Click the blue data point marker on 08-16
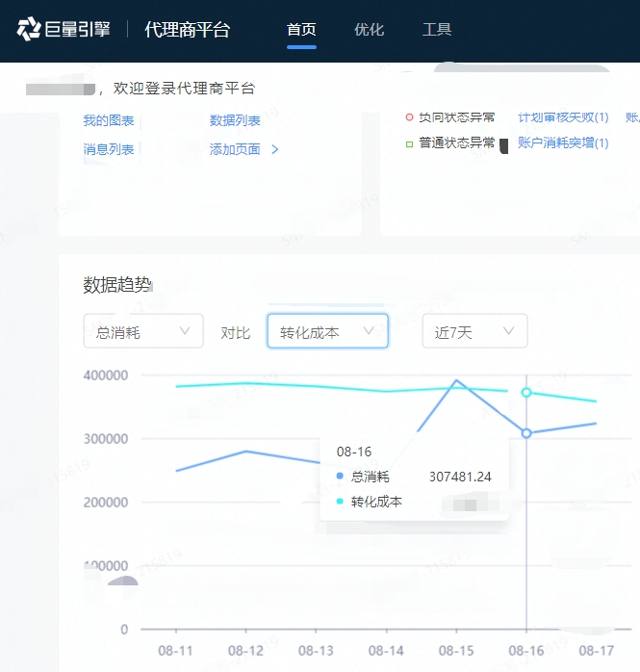This screenshot has width=640, height=672. [526, 433]
